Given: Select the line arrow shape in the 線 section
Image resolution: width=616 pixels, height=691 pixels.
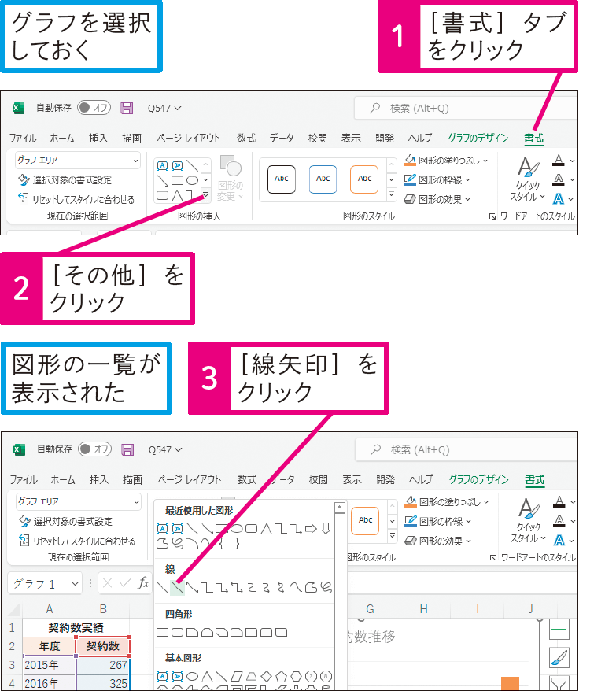Looking at the screenshot, I should pos(177,586).
